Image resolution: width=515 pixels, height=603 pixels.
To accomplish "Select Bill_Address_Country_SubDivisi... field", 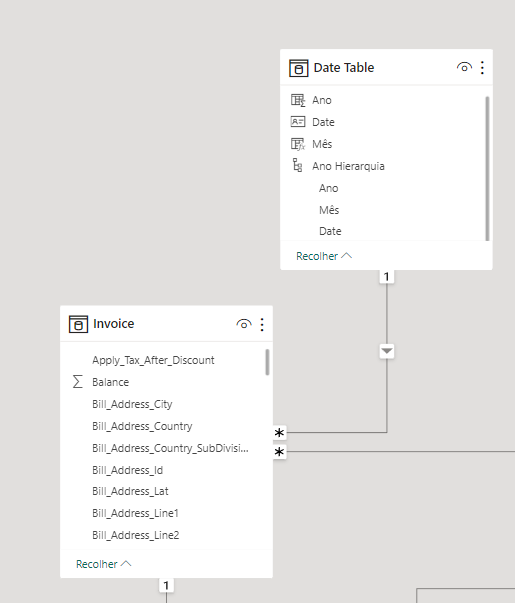I will point(170,448).
